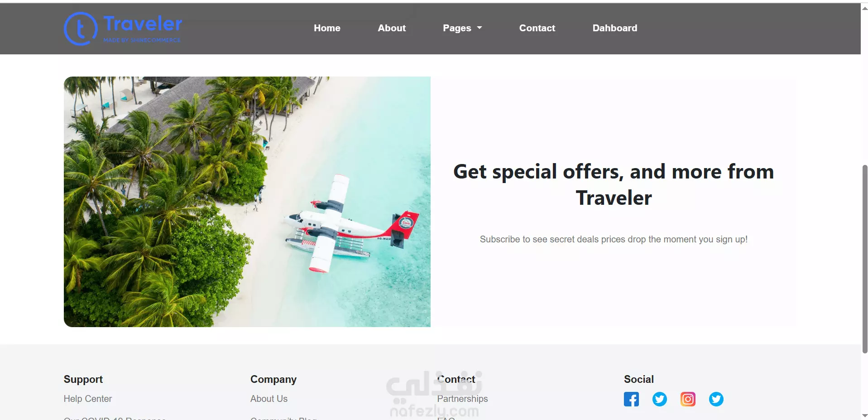868x420 pixels.
Task: Click the first Twitter icon beside Facebook
Action: 660,399
